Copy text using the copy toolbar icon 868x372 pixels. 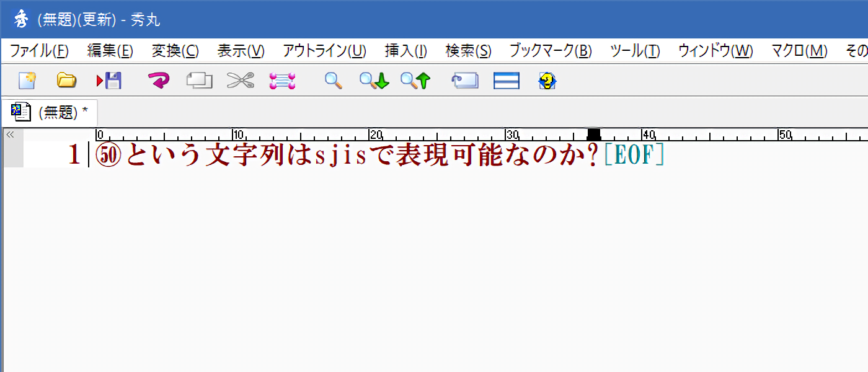[x=198, y=81]
